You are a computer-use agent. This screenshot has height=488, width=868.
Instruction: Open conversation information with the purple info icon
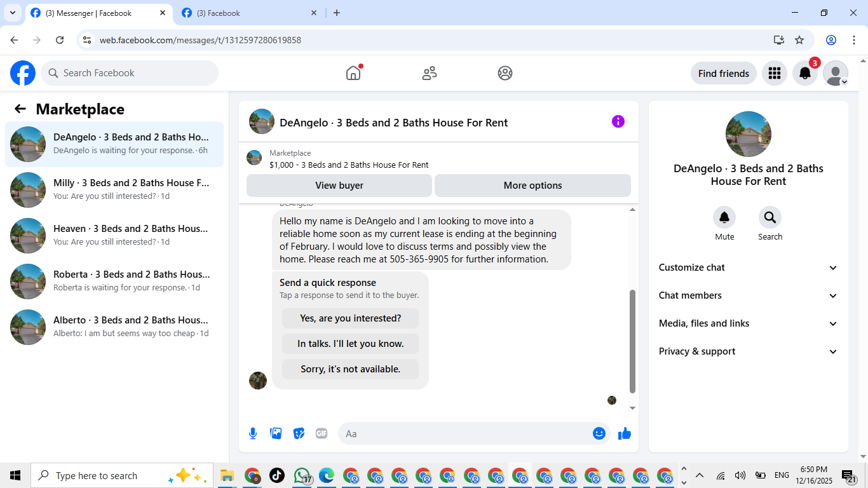[618, 121]
